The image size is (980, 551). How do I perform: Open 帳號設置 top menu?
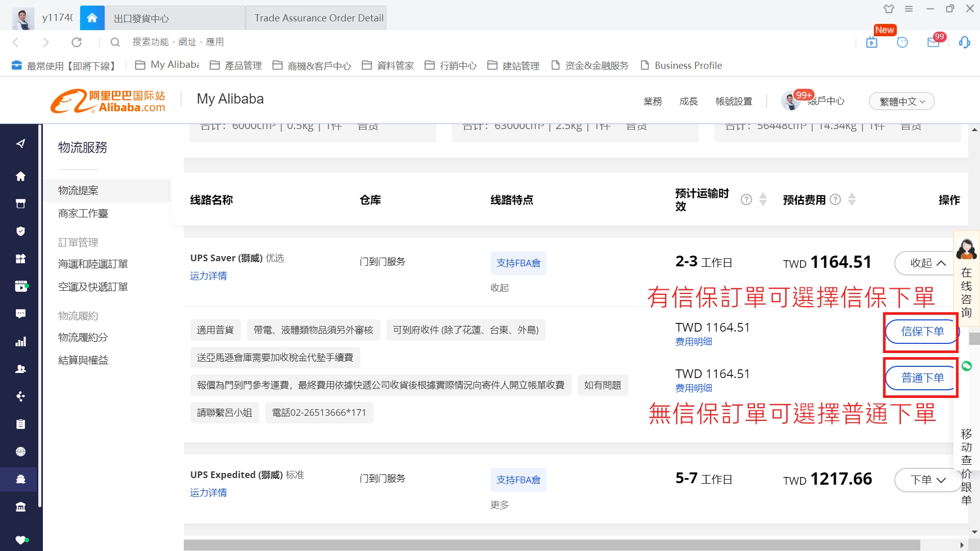[734, 102]
